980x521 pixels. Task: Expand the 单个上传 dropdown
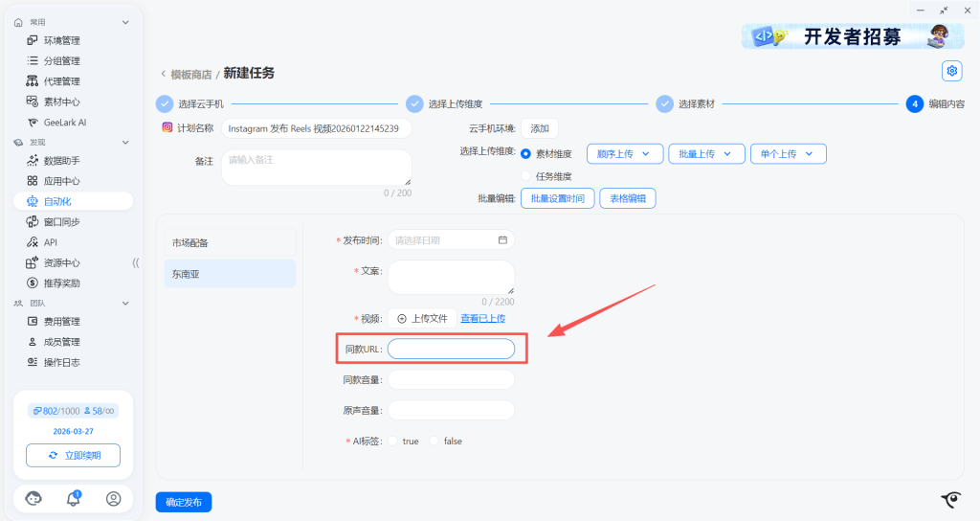(788, 154)
